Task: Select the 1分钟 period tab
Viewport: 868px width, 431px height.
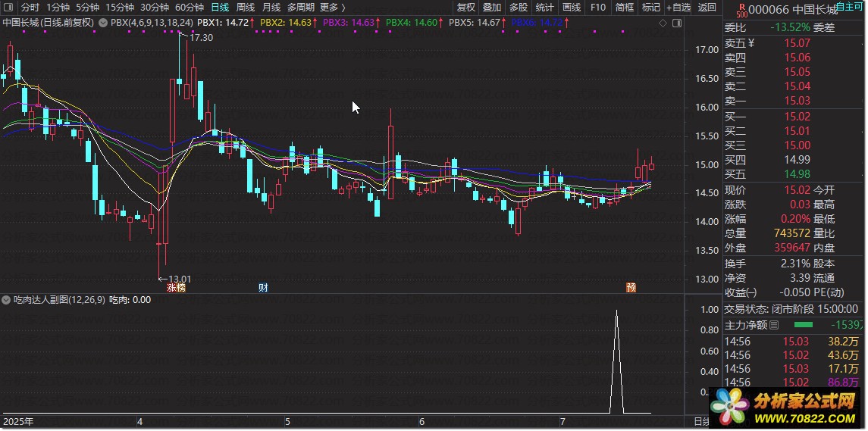Action: coord(57,7)
